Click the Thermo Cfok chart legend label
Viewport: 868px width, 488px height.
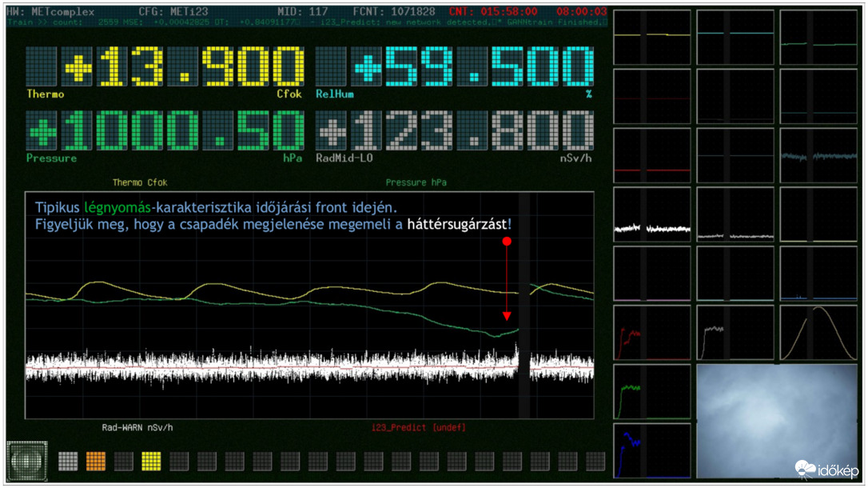[140, 182]
